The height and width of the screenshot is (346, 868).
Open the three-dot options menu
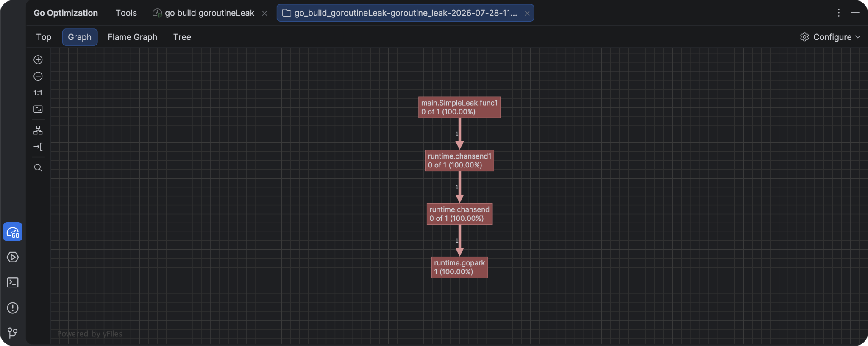839,13
